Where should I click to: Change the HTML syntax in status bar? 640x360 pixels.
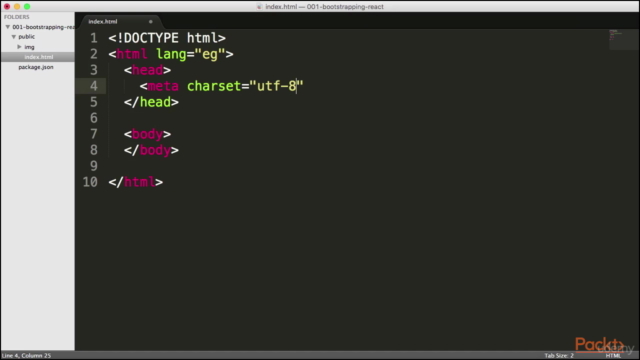(x=613, y=356)
